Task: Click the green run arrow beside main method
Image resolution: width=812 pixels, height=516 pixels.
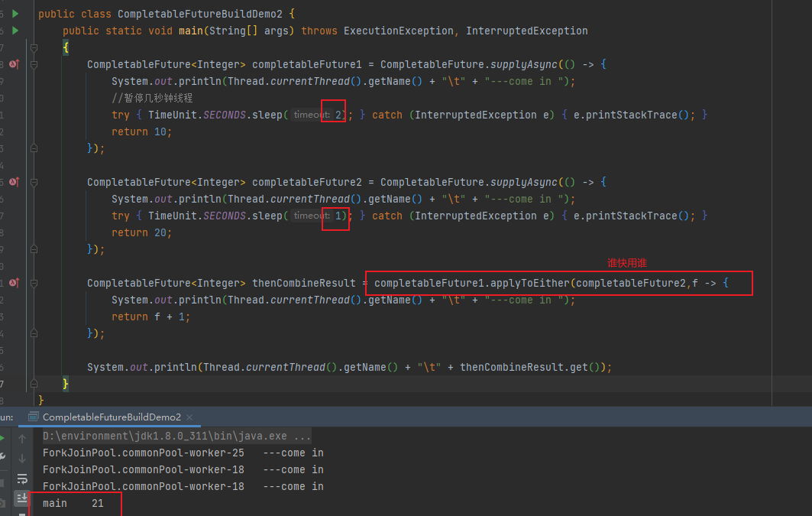Action: pyautogui.click(x=15, y=31)
